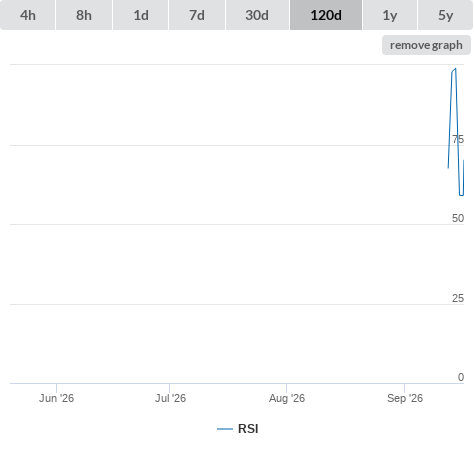Click the Aug '26 axis tick label
Image resolution: width=474 pixels, height=455 pixels.
click(287, 398)
